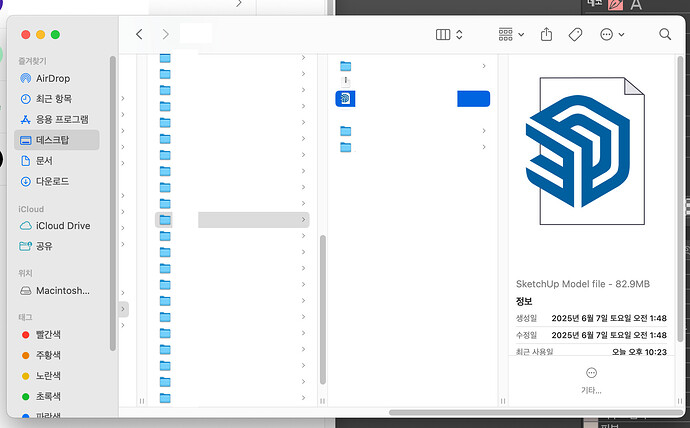
Task: Click the Share icon in the toolbar
Action: (x=546, y=34)
